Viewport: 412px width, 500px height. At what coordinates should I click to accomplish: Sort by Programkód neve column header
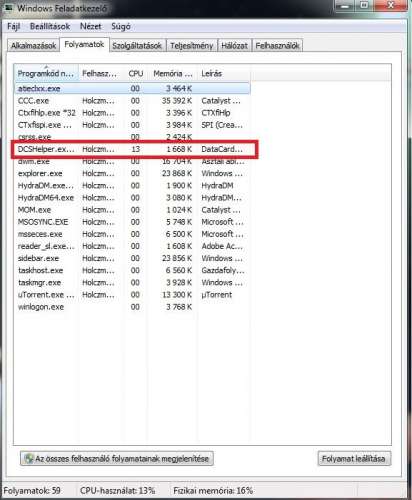pos(46,73)
